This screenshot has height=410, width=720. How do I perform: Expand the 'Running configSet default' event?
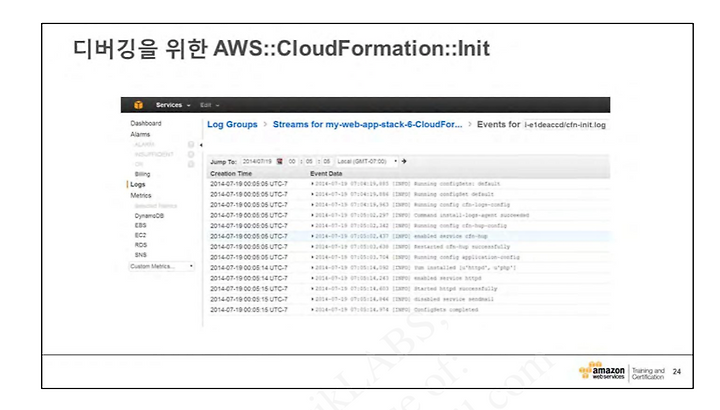(x=313, y=194)
